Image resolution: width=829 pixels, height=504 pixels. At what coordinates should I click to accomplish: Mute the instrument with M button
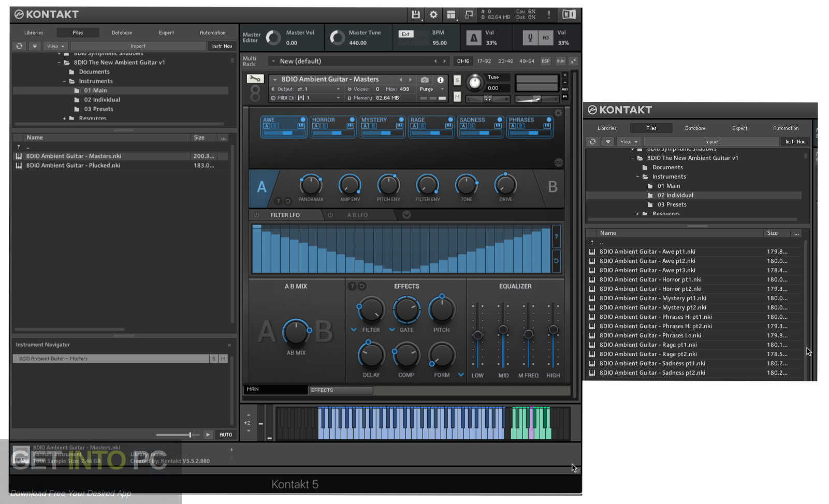point(457,96)
